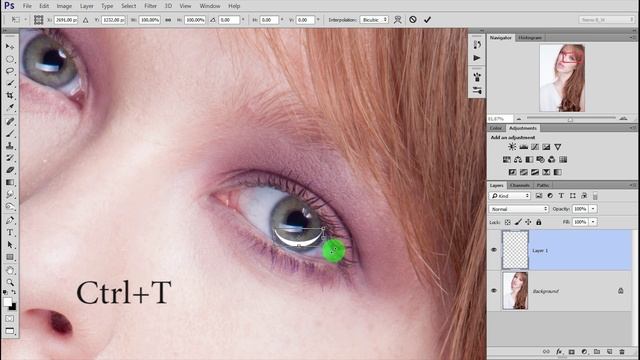Select the Move tool
640x360 pixels.
tap(10, 47)
